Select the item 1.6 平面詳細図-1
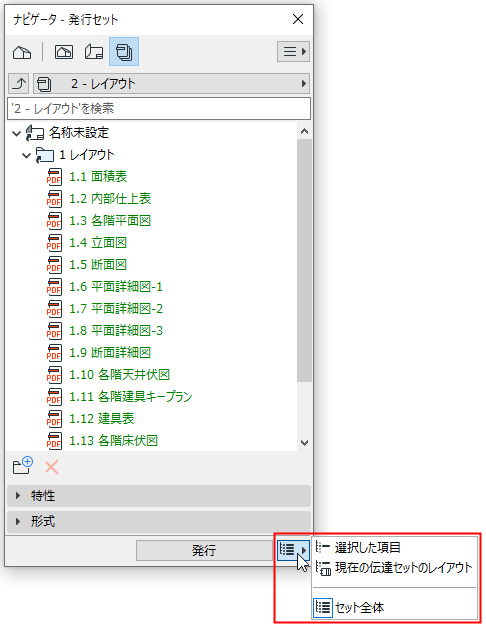The height and width of the screenshot is (629, 486). point(116,287)
